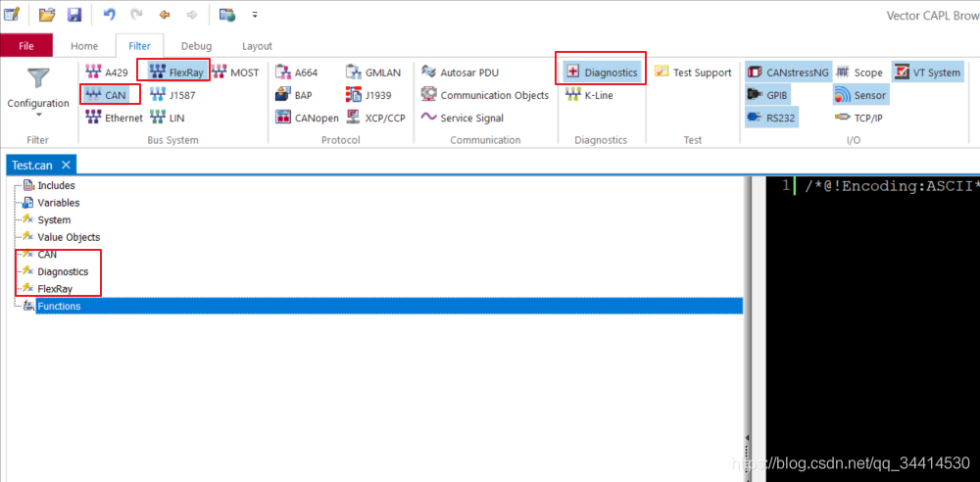Toggle the FlexRay bus system filter
This screenshot has height=482, width=980.
176,72
